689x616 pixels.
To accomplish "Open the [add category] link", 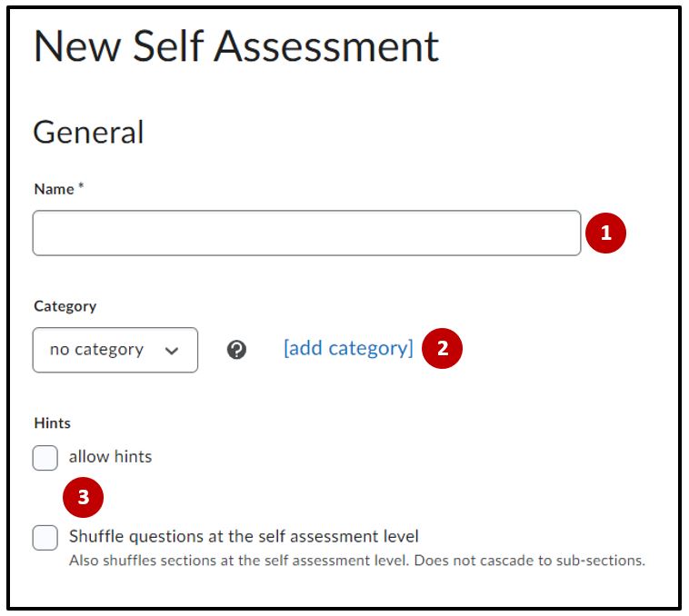I will coord(348,348).
